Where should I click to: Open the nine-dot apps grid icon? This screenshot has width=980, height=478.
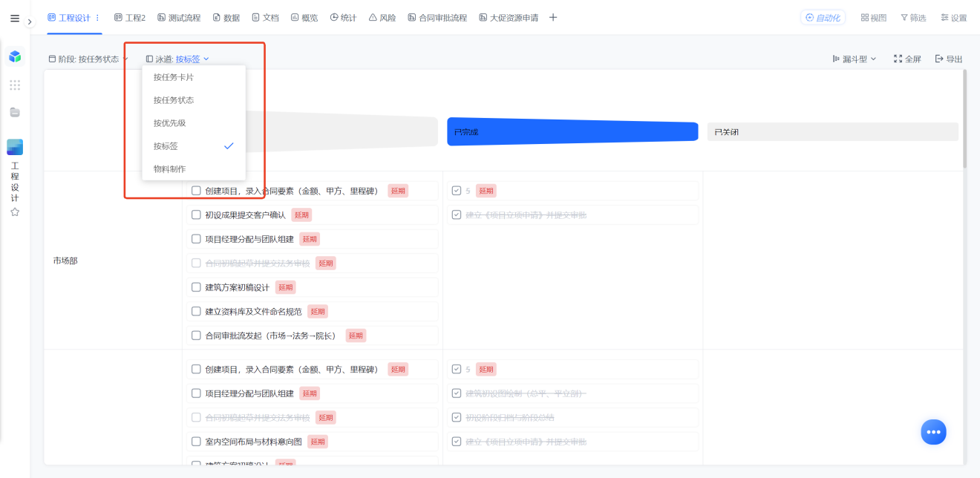click(x=15, y=85)
